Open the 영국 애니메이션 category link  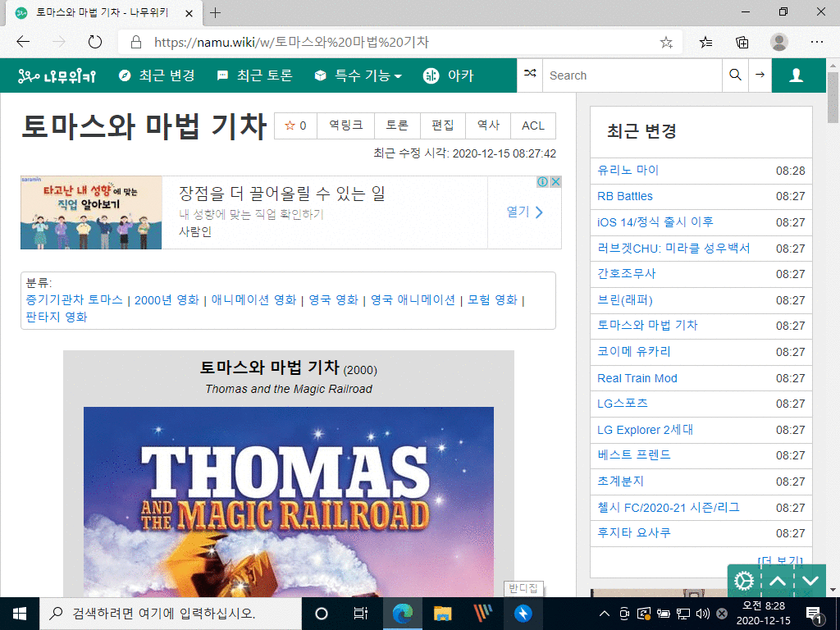tap(413, 299)
